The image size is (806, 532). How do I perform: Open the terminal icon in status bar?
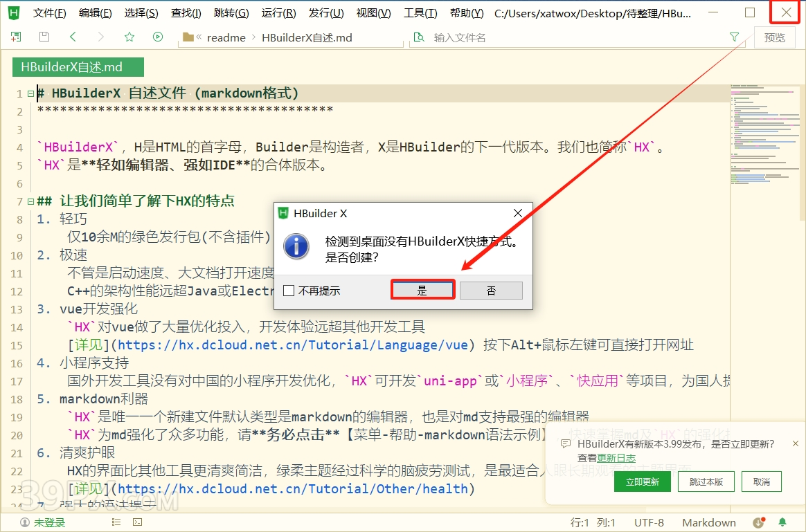137,522
